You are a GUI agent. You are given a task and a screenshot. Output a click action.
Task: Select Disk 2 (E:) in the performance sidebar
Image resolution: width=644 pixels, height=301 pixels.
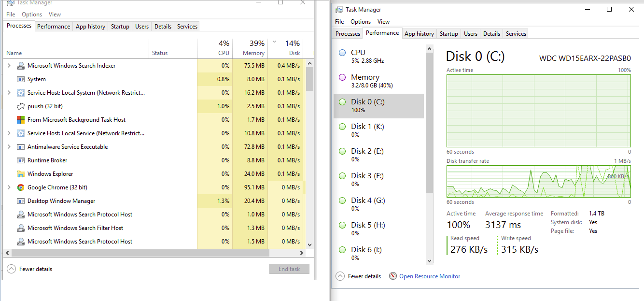click(x=378, y=155)
